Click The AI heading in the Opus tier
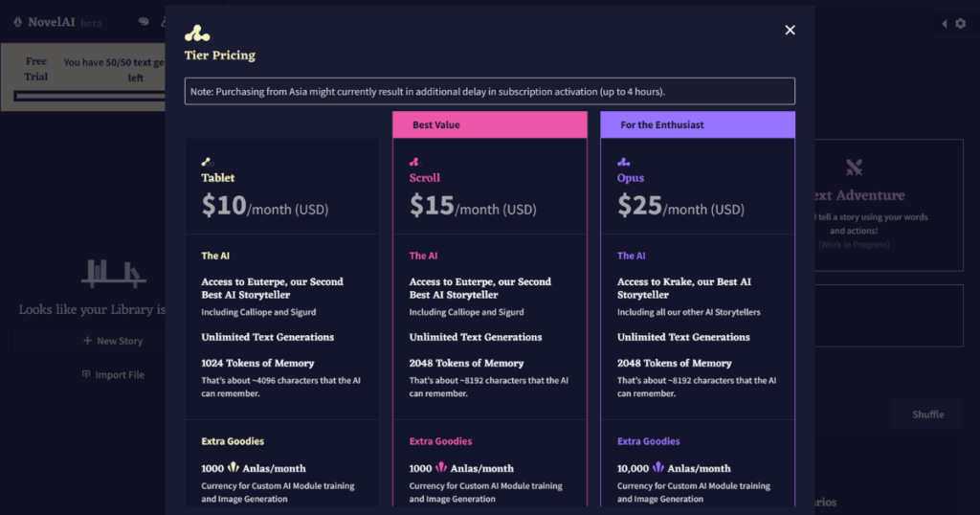Viewport: 980px width, 515px height. 632,256
